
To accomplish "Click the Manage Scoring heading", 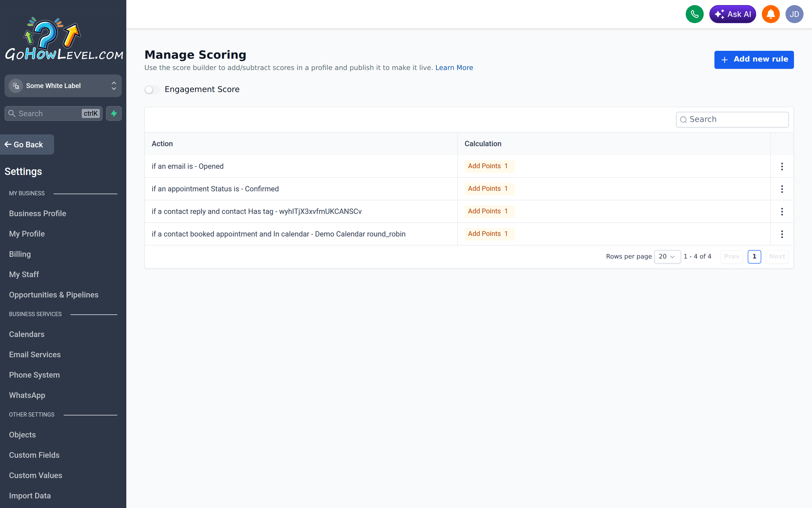I will pos(195,55).
